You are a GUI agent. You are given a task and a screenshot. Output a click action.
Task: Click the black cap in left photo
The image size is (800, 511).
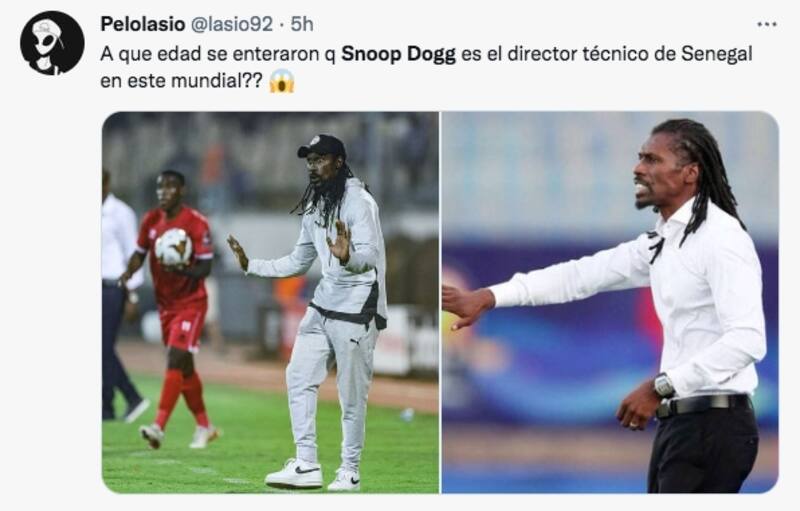[321, 146]
